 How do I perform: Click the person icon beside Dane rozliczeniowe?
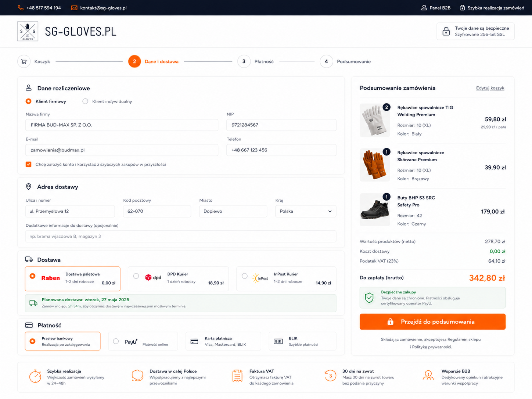pos(29,88)
